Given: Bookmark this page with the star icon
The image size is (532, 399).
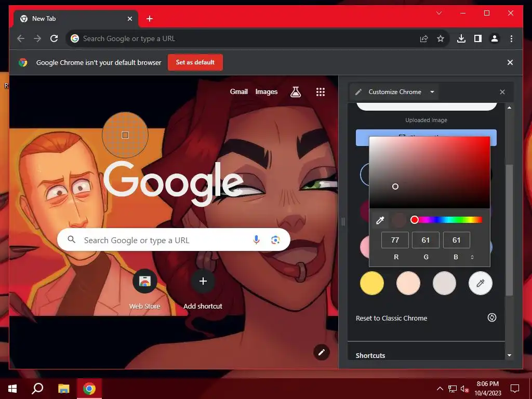Looking at the screenshot, I should [x=441, y=38].
